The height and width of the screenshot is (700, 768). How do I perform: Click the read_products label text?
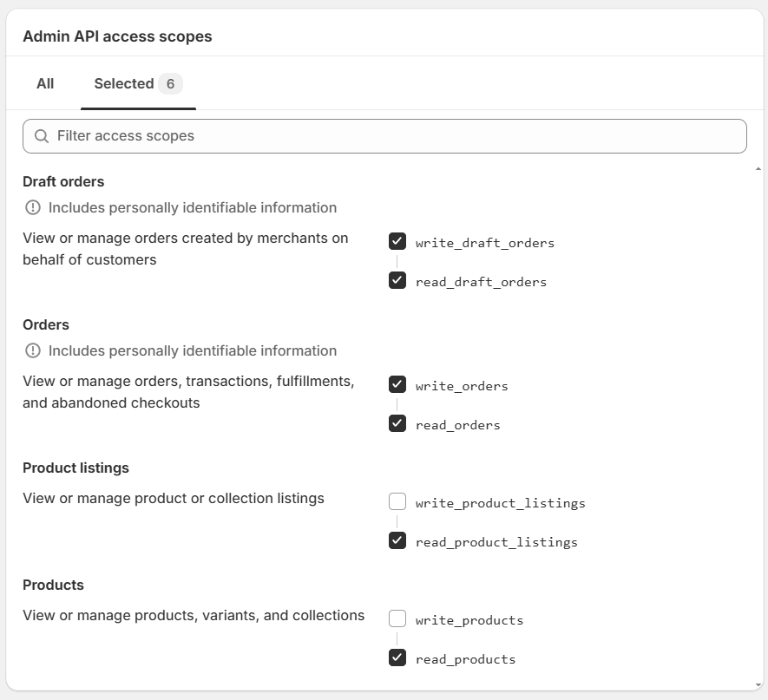pyautogui.click(x=465, y=659)
